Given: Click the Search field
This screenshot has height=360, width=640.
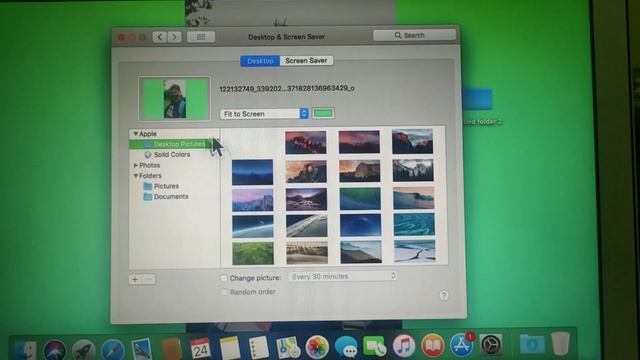Looking at the screenshot, I should [x=414, y=36].
